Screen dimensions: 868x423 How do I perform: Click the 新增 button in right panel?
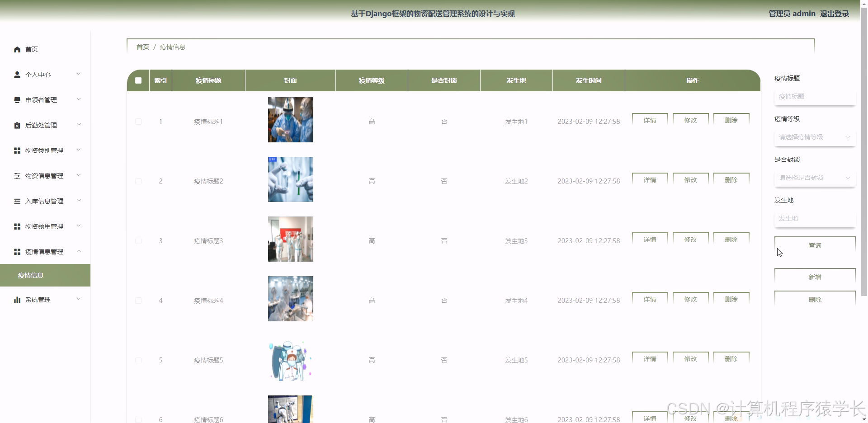coord(815,277)
